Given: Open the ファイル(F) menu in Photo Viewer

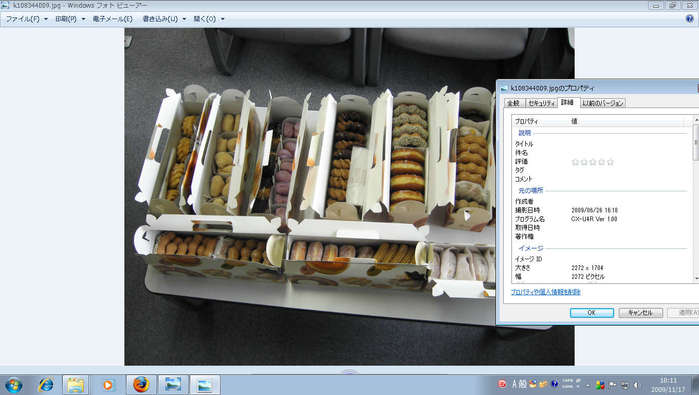Looking at the screenshot, I should pyautogui.click(x=26, y=19).
